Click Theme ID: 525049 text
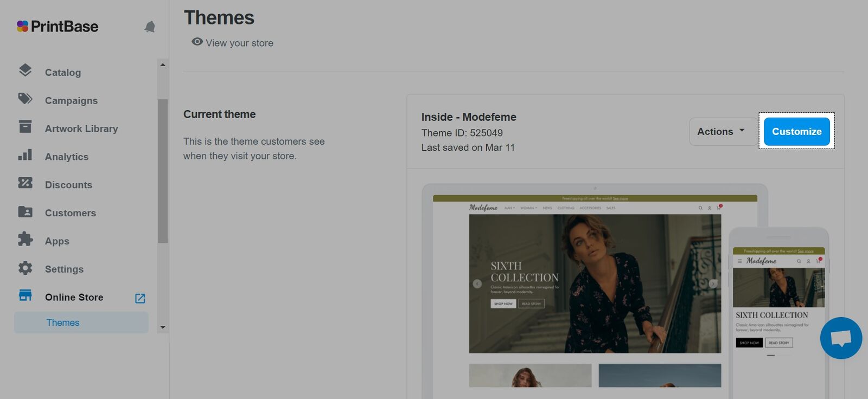The width and height of the screenshot is (868, 399). point(462,133)
